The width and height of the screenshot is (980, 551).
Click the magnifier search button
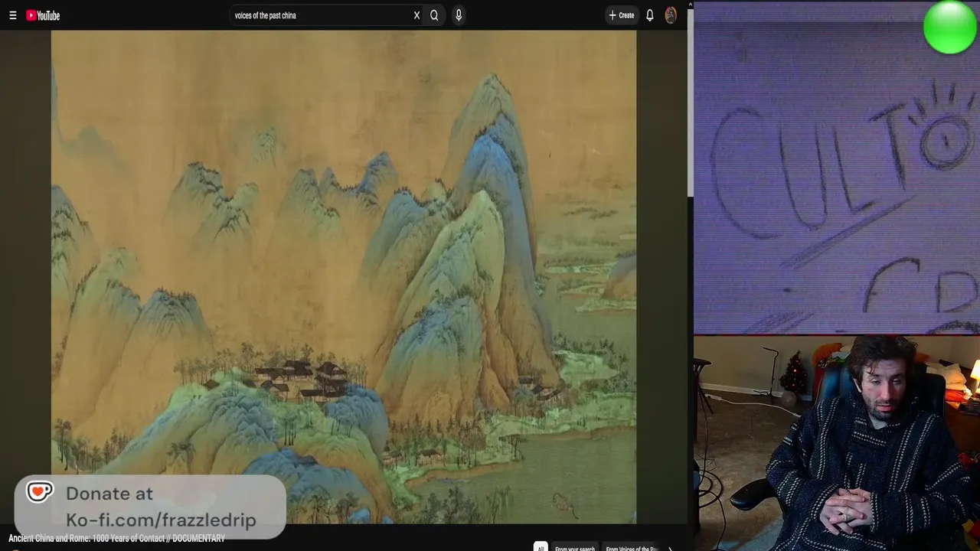pos(434,15)
